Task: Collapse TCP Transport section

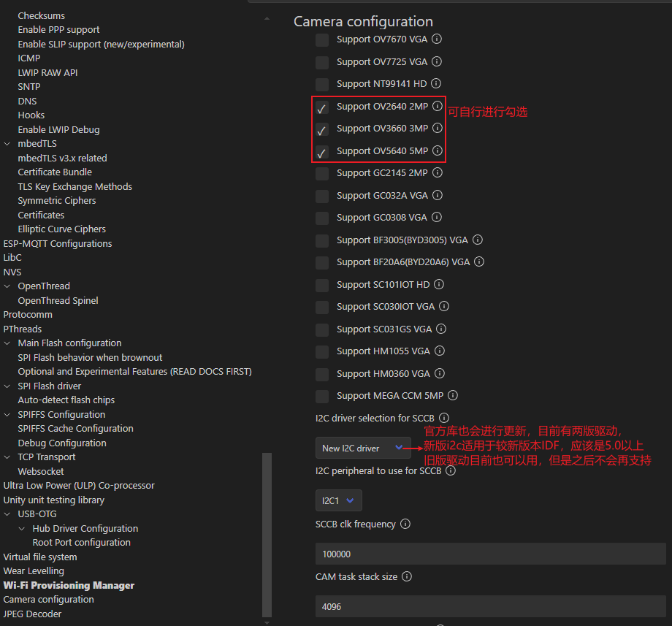Action: click(x=7, y=457)
